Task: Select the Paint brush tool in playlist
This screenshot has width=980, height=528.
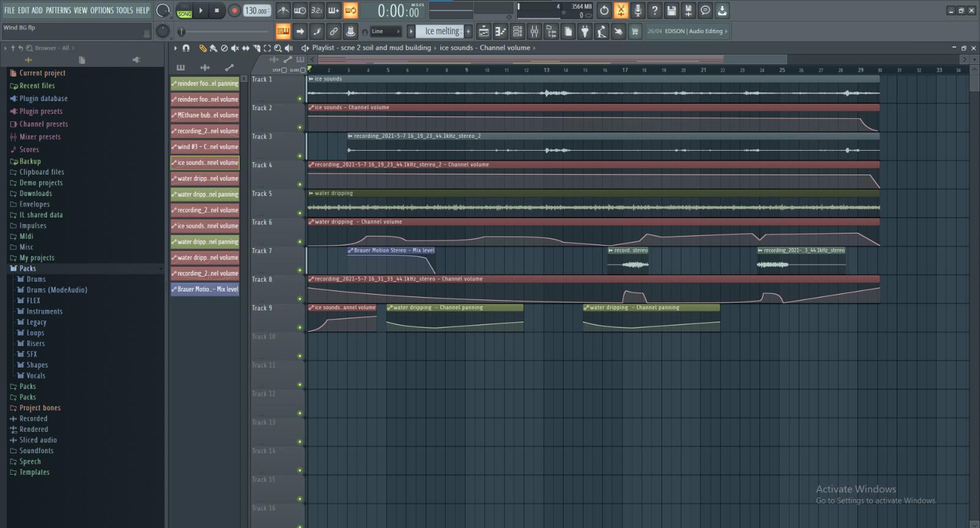Action: click(213, 48)
